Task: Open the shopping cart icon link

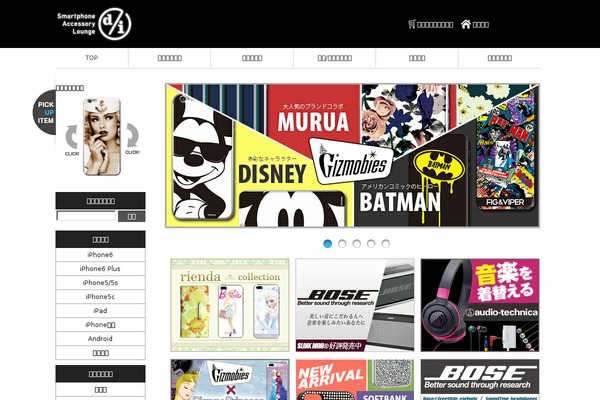Action: coord(430,24)
